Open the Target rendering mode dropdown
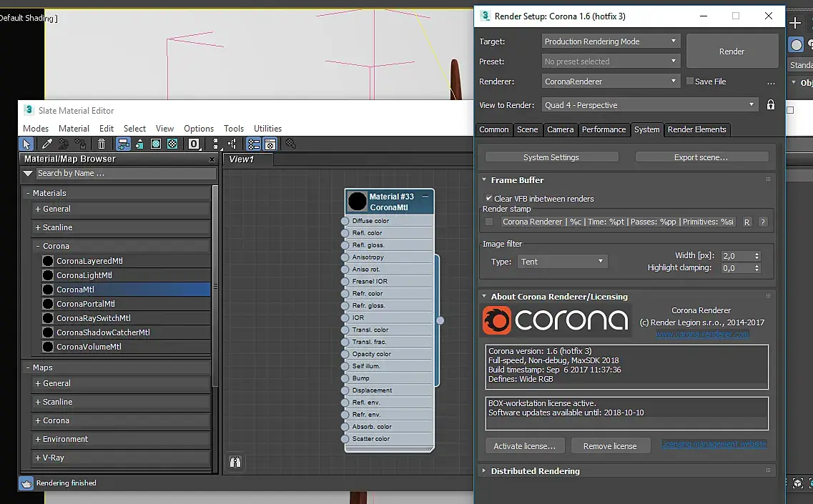Viewport: 813px width, 504px height. pos(610,41)
